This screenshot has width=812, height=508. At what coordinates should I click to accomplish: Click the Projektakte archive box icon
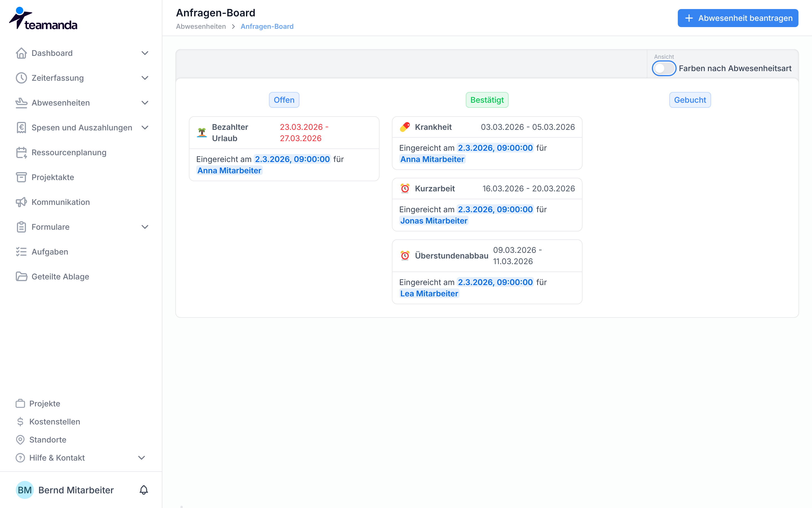tap(21, 178)
